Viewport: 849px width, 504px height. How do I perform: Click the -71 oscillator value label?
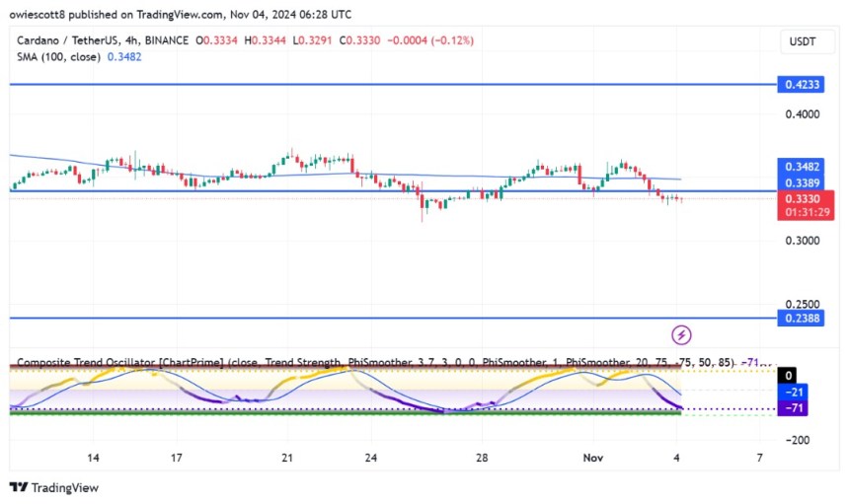pyautogui.click(x=793, y=408)
